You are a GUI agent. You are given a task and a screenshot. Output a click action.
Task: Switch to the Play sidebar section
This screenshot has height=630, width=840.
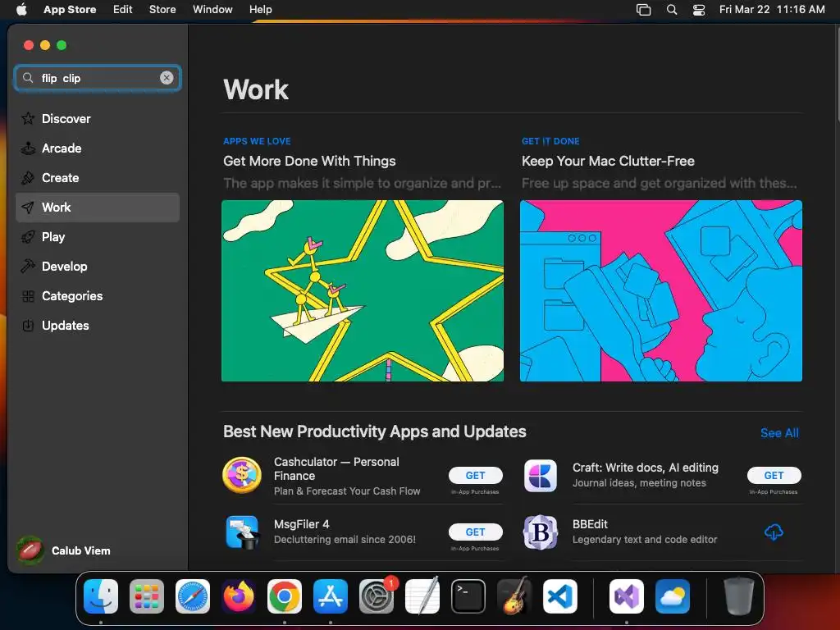98,237
